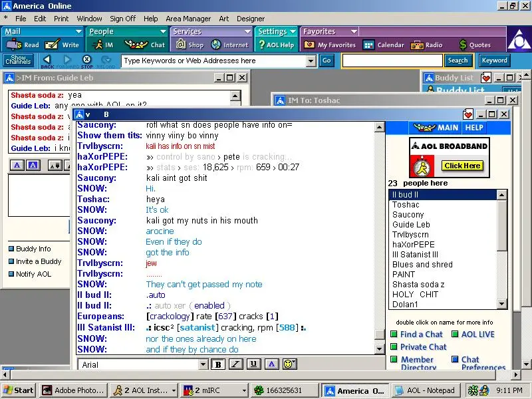This screenshot has height=399, width=532.
Task: Toggle underline in chat toolbar
Action: (x=253, y=364)
